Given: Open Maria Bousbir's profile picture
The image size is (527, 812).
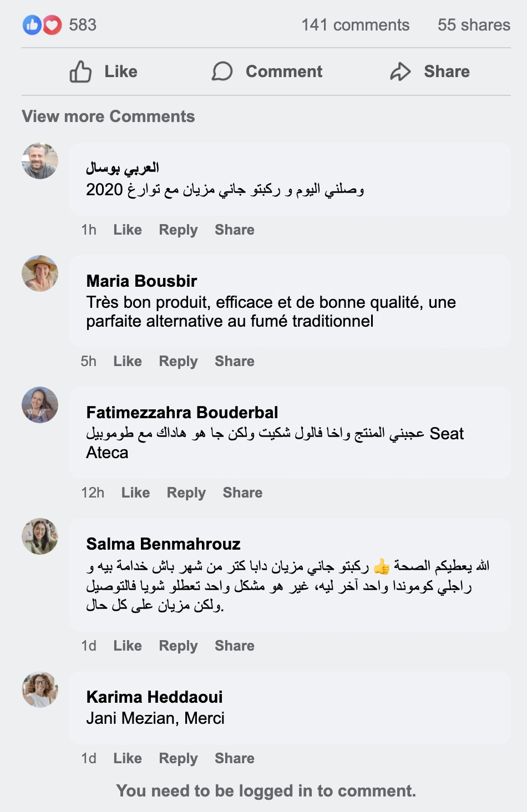Looking at the screenshot, I should [40, 273].
